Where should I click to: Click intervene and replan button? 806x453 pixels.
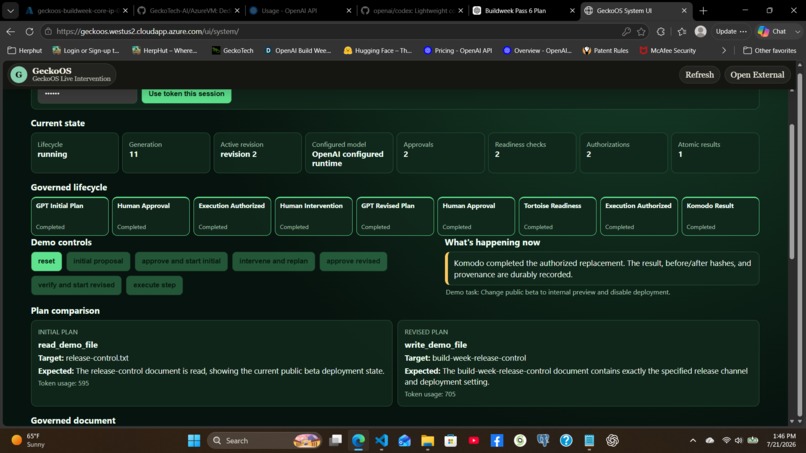(x=273, y=261)
